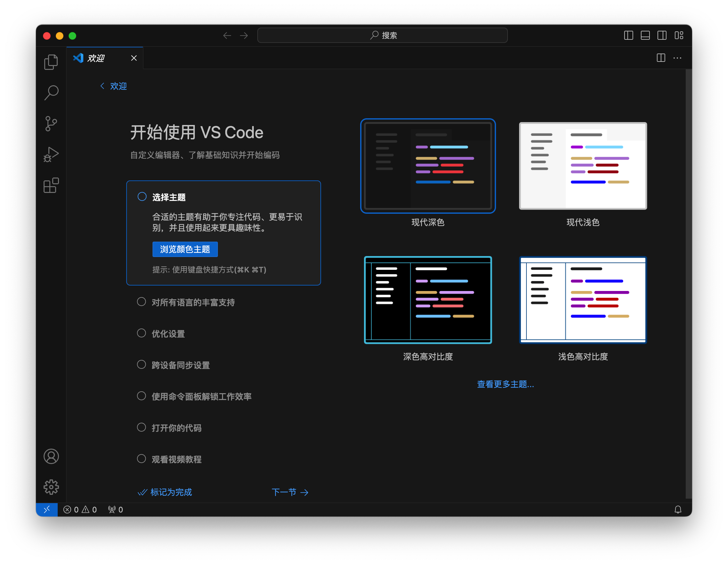
Task: Click the remote window status bar icon
Action: 47,509
